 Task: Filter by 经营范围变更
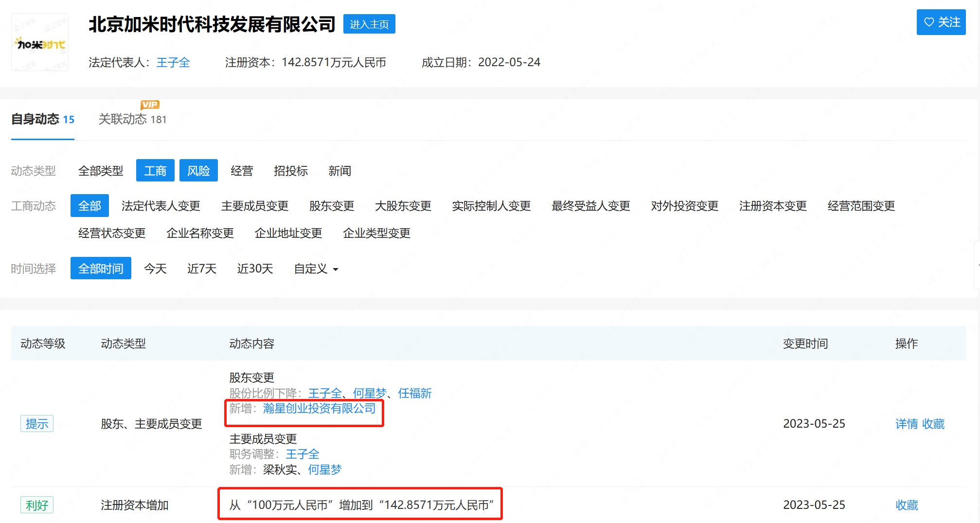pyautogui.click(x=861, y=206)
